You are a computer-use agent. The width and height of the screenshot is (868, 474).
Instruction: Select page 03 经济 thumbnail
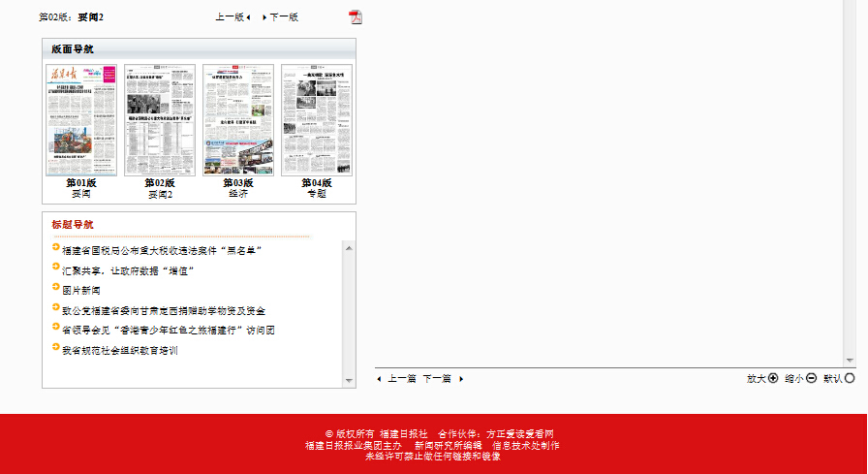coord(238,120)
